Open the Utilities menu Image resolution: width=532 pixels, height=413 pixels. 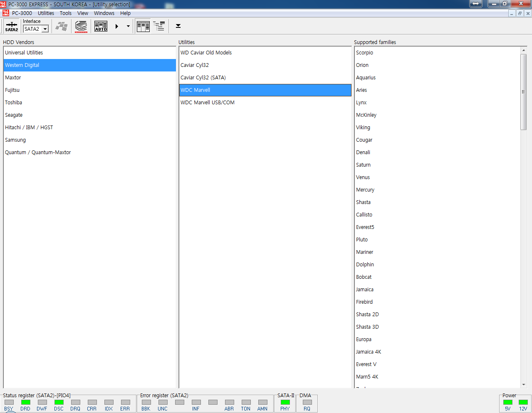tap(46, 13)
